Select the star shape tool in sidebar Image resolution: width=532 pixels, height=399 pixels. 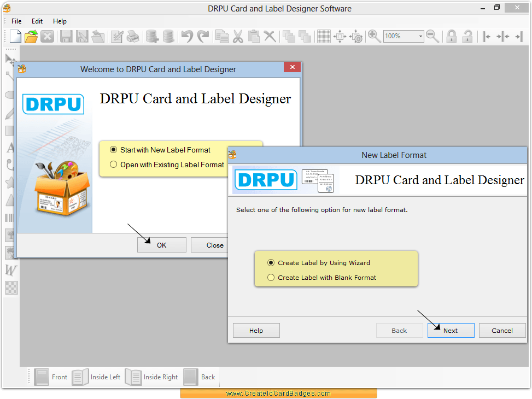pos(10,183)
